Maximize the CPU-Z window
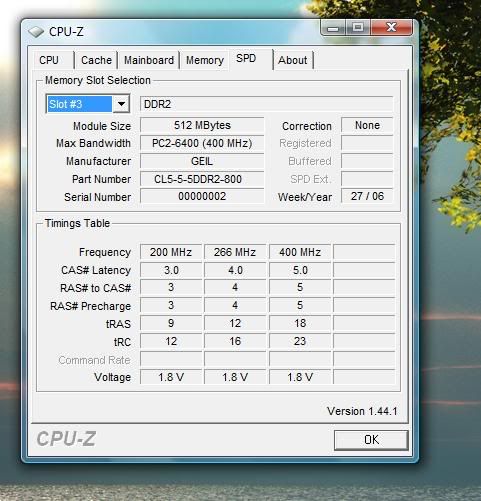This screenshot has height=501, width=481. [358, 27]
